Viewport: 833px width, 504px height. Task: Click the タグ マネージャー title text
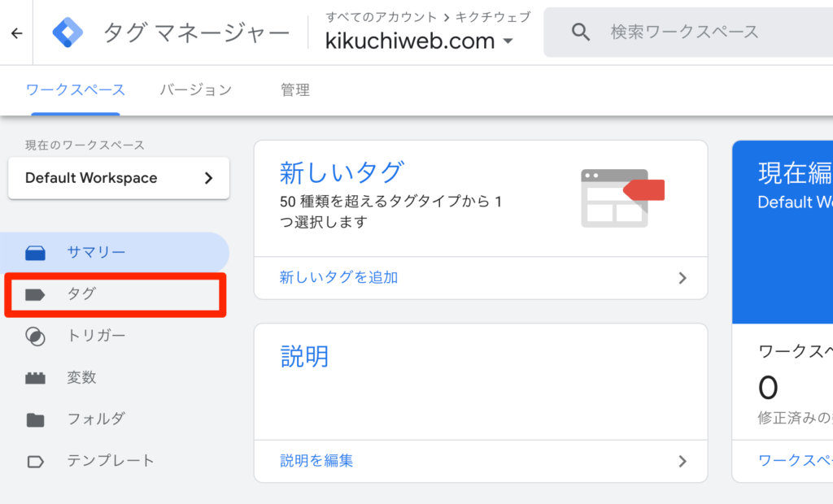(197, 33)
